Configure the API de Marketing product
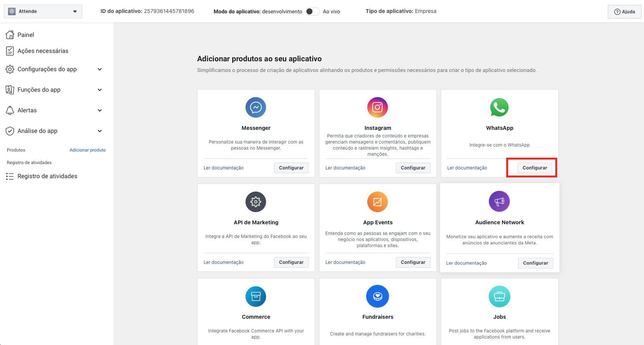 (291, 262)
